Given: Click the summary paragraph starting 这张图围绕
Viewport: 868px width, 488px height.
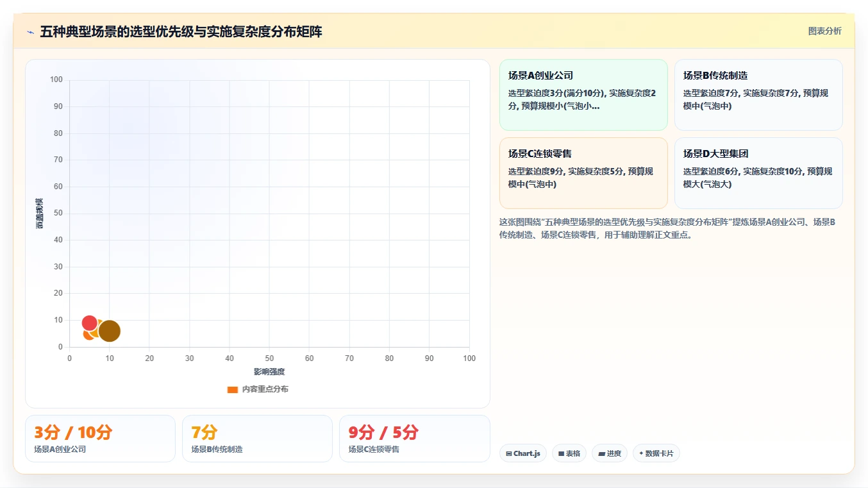Looking at the screenshot, I should tap(667, 228).
